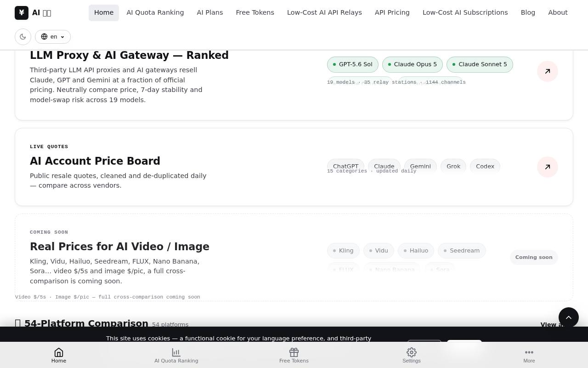The image size is (588, 368).
Task: Open Free Tokens in the top navigation
Action: (x=255, y=12)
